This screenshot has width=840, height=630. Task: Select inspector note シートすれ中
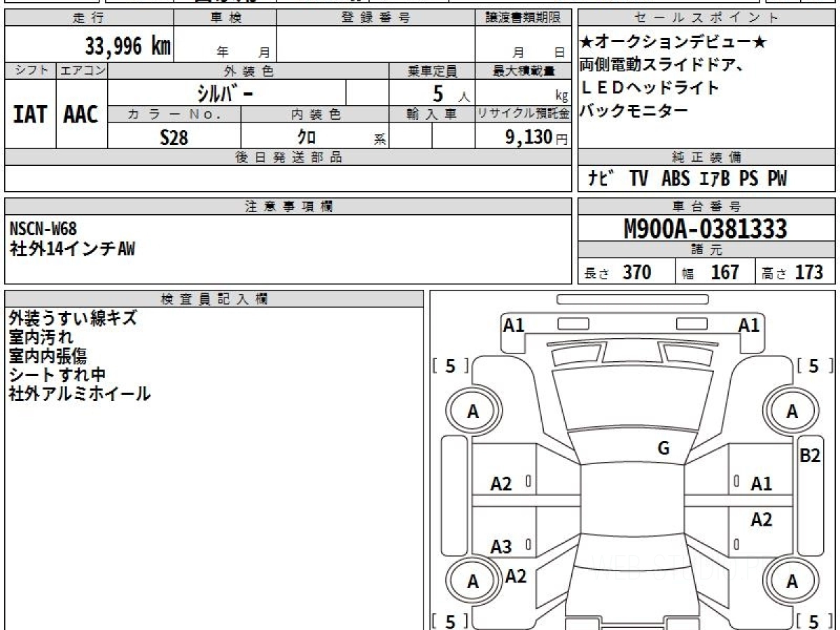[57, 374]
